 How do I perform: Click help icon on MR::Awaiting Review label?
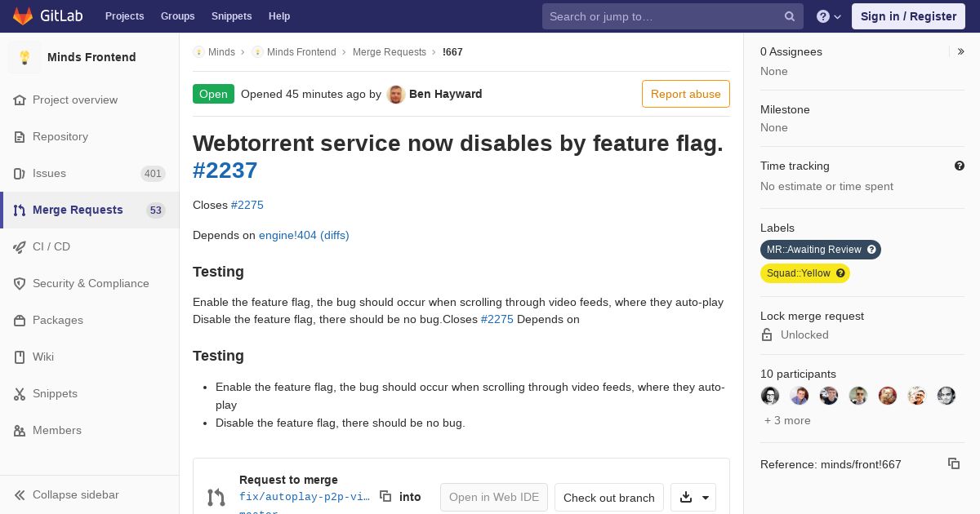click(x=871, y=250)
